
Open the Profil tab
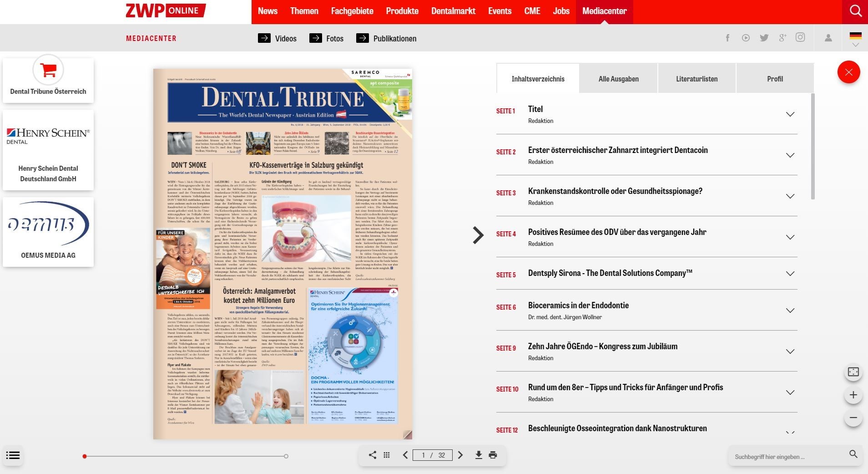coord(775,79)
